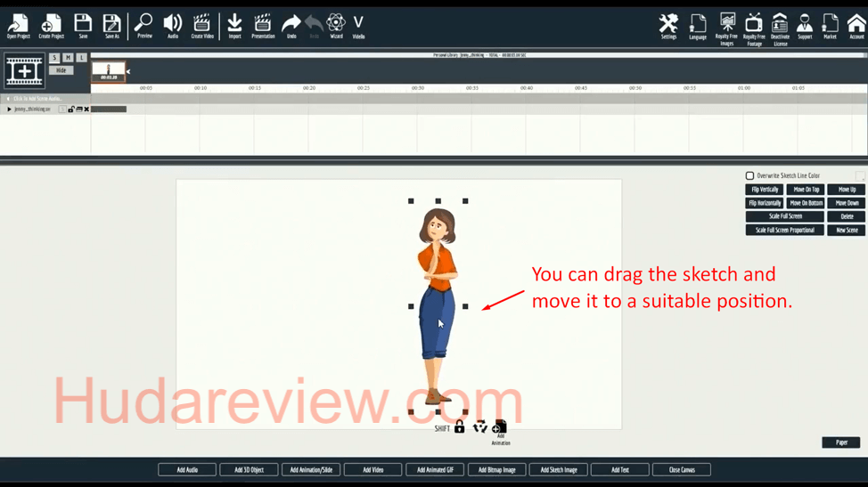Open the Audio speaker icon

pyautogui.click(x=173, y=26)
